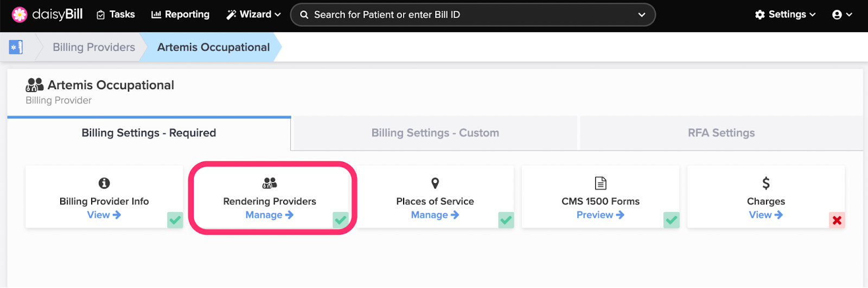
Task: Click the Places of Service map pin icon
Action: click(435, 183)
